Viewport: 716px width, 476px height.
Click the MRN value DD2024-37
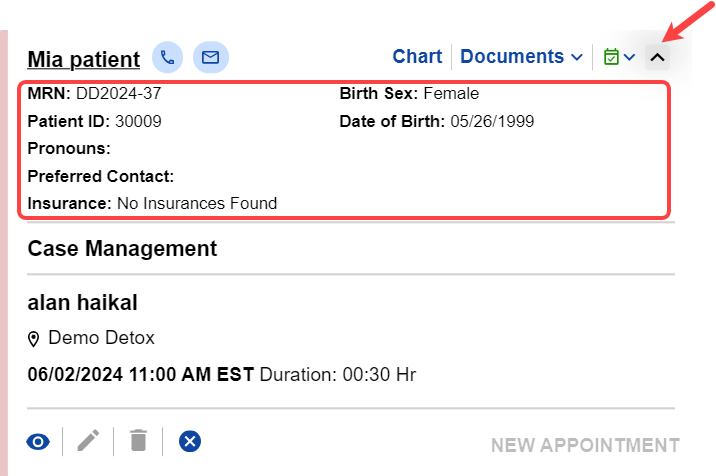[118, 94]
